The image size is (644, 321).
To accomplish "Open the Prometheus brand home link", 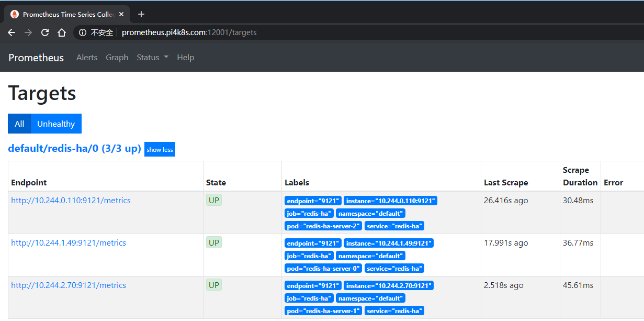I will coord(36,58).
